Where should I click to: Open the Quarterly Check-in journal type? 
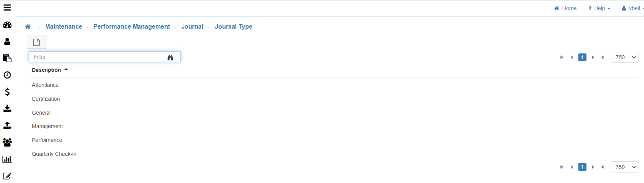(54, 154)
